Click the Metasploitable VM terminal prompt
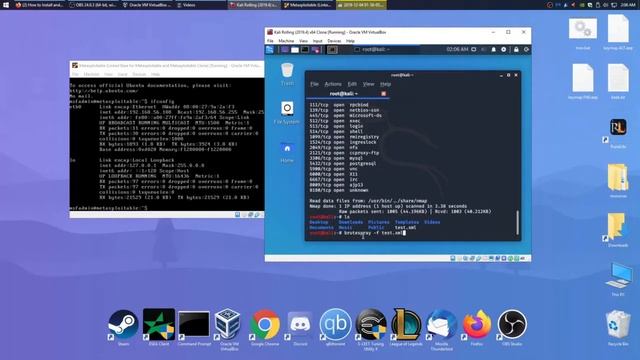Image resolution: width=640 pixels, height=360 pixels. tap(108, 208)
